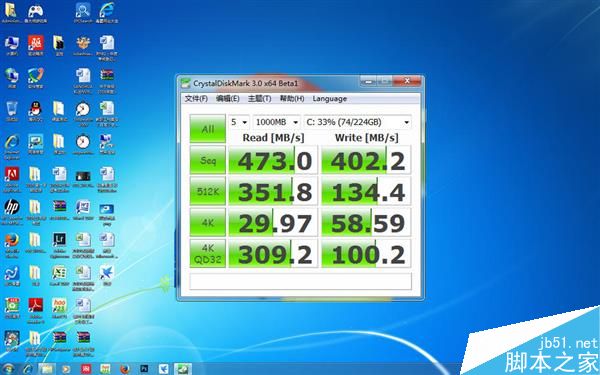The image size is (600, 375).
Task: Open the Windows Start menu orb
Action: 8,369
